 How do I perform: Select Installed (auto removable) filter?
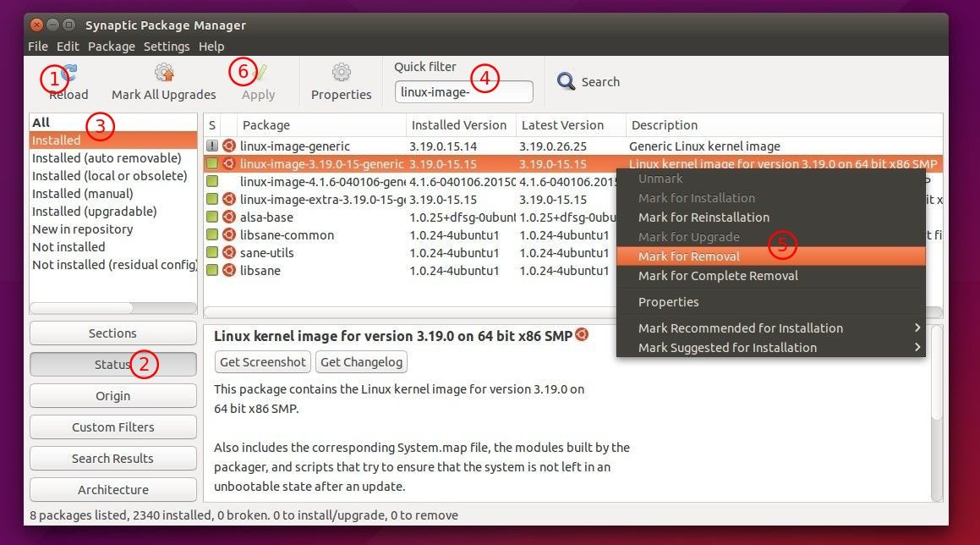(x=113, y=157)
